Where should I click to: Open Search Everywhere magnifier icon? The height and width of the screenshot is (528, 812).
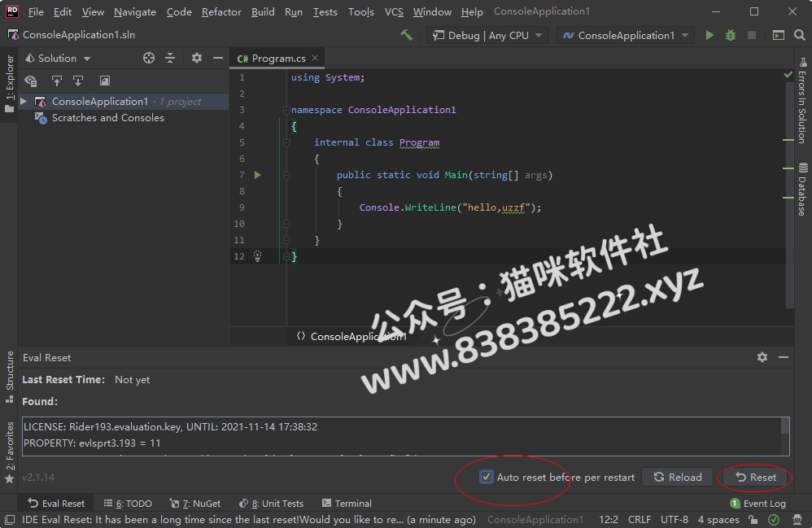pos(800,35)
